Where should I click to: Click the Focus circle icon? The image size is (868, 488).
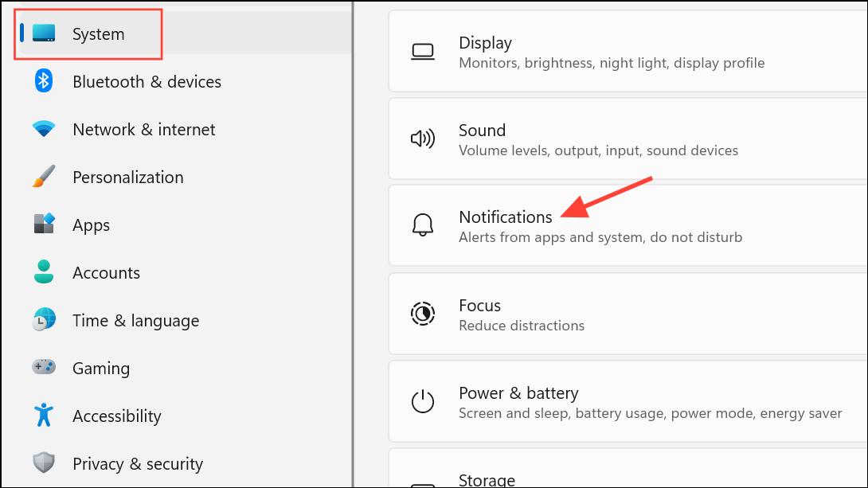click(x=422, y=314)
